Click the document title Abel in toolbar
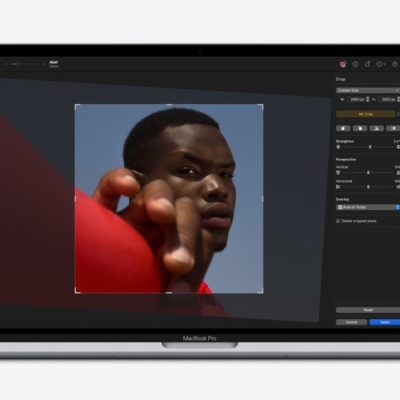 [53, 62]
